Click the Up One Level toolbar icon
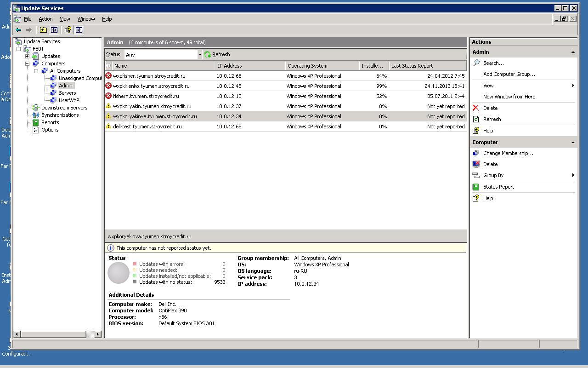Screen dimensions: 588x368 (x=43, y=30)
